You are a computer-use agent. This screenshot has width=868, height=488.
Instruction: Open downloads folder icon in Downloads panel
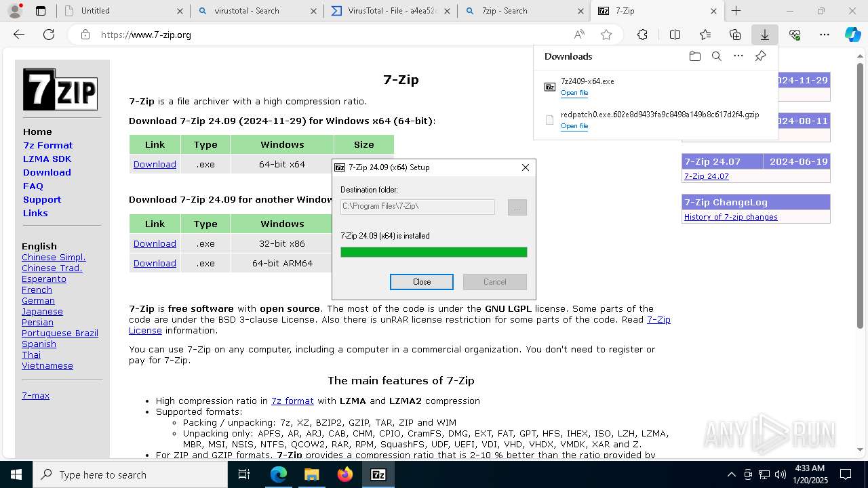(x=694, y=56)
